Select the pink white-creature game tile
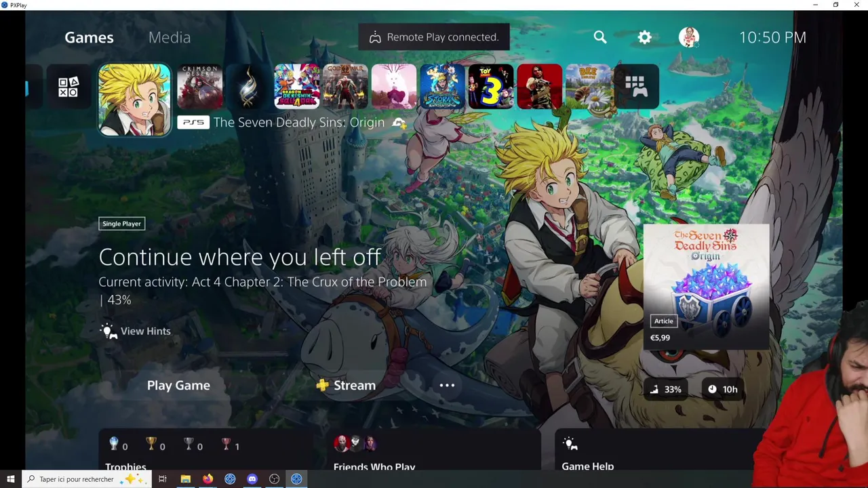Image resolution: width=868 pixels, height=488 pixels. click(x=394, y=87)
